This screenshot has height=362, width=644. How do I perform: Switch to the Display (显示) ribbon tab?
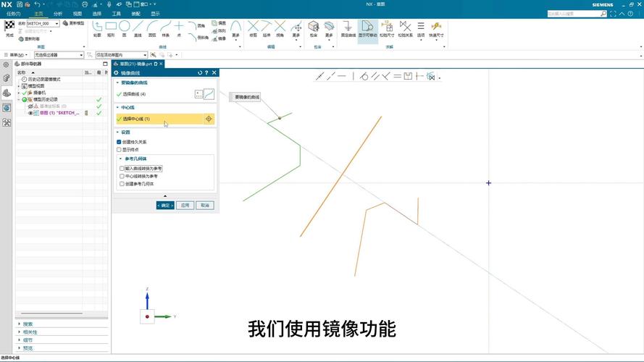point(155,14)
